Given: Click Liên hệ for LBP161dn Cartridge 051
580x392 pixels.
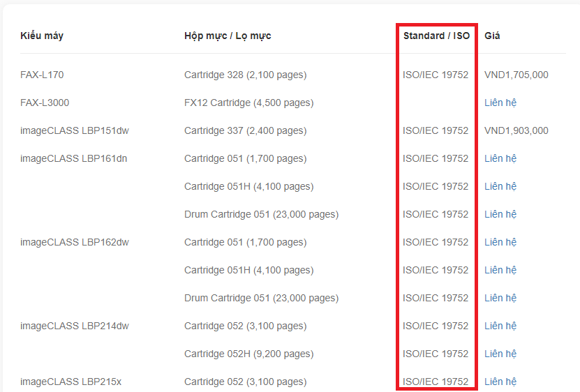Looking at the screenshot, I should 500,158.
